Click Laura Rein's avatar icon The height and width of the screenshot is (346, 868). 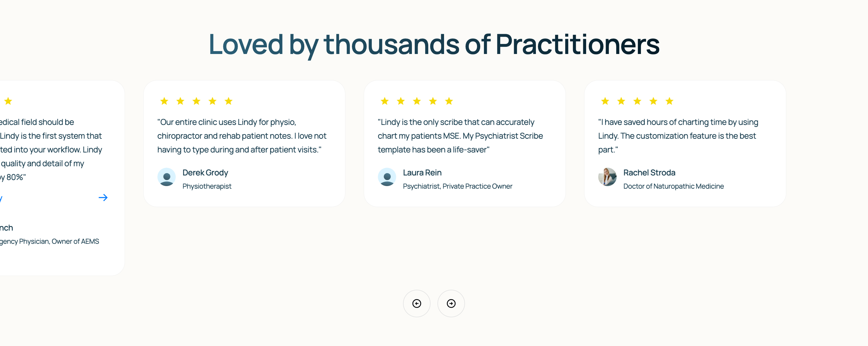387,177
